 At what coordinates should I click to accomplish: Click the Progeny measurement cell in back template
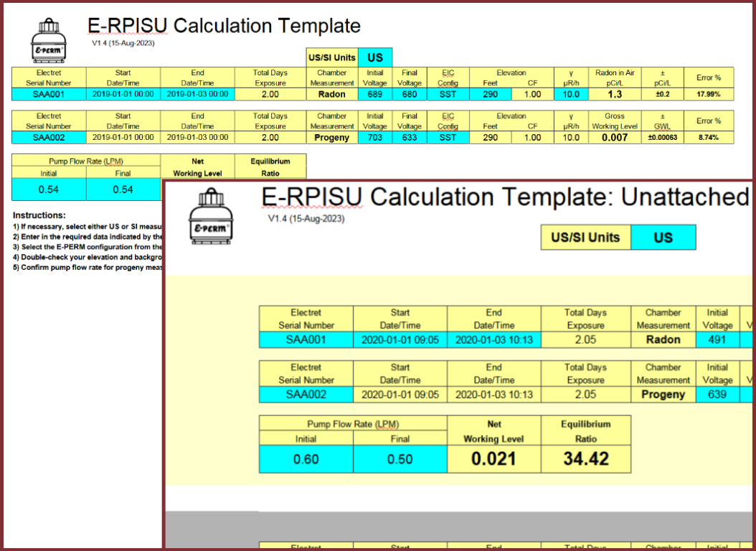click(331, 137)
